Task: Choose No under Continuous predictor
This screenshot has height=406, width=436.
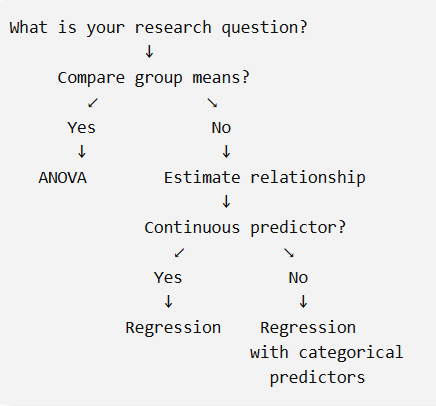Action: click(298, 278)
